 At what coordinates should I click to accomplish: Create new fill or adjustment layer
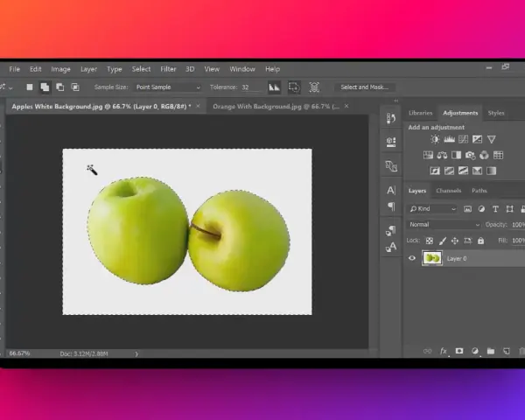click(x=475, y=351)
